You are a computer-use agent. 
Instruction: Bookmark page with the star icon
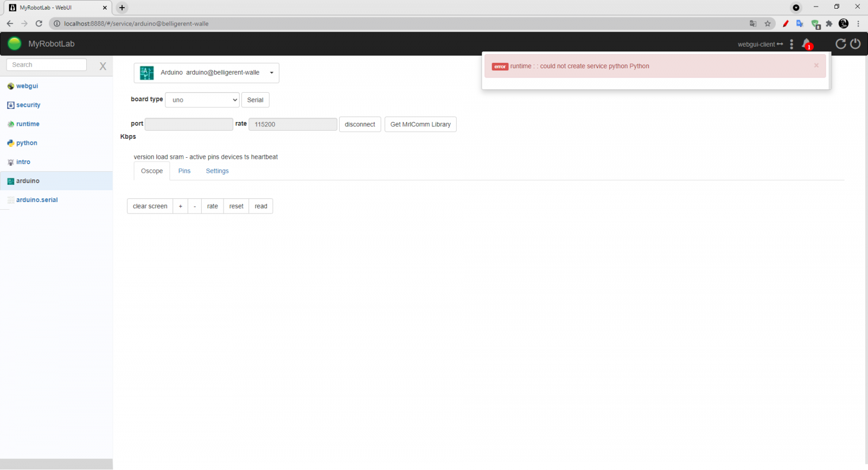pos(768,23)
